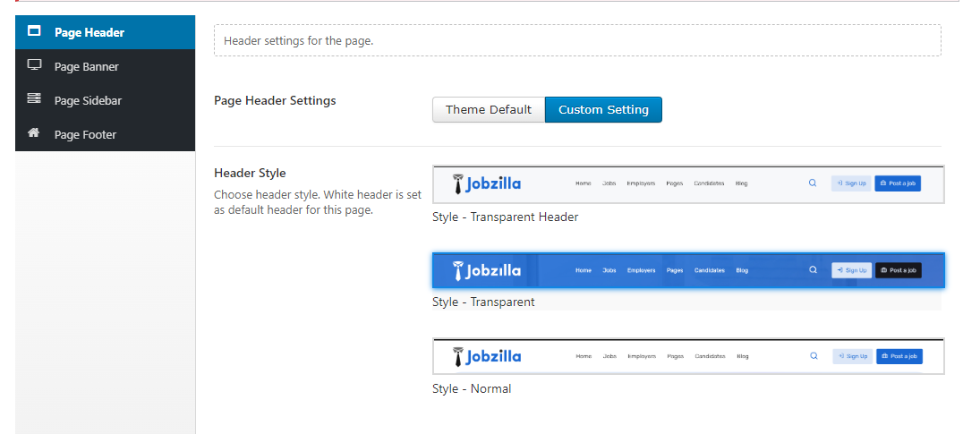The image size is (980, 434).
Task: Enable the Custom Setting option
Action: tap(603, 109)
